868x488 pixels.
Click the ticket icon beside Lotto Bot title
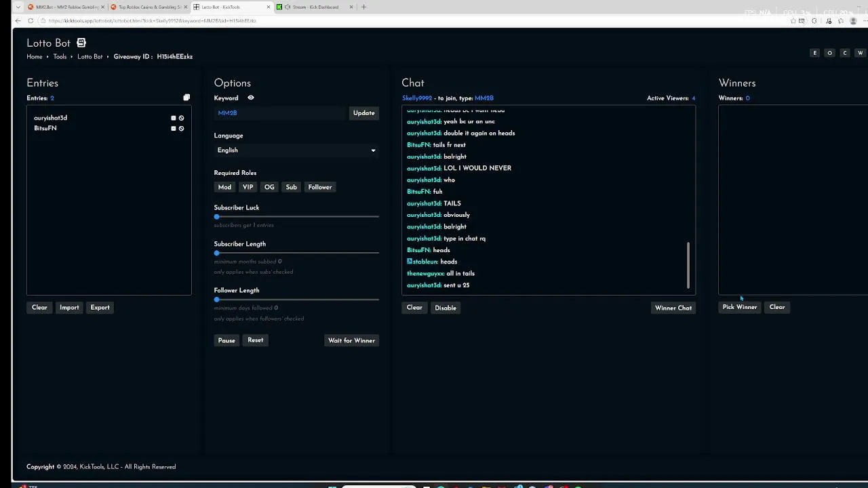coord(81,43)
